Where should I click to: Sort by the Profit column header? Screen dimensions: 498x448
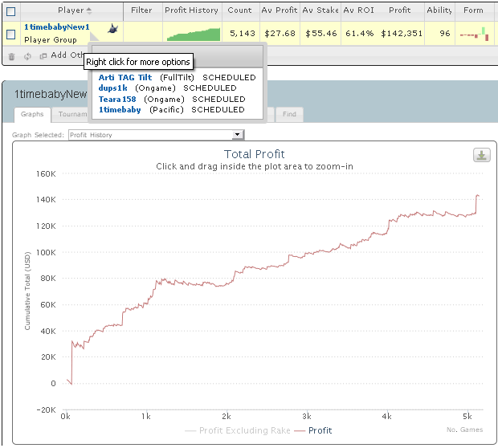399,10
